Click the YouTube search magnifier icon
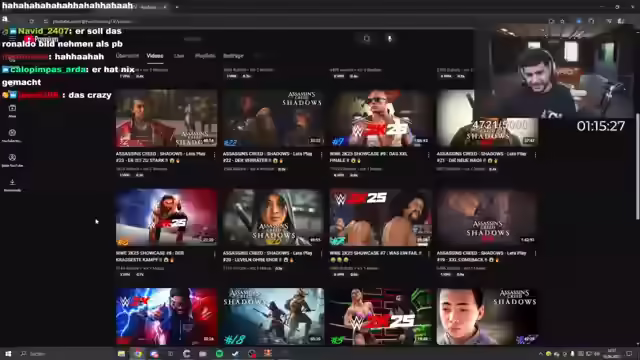 coord(367,38)
